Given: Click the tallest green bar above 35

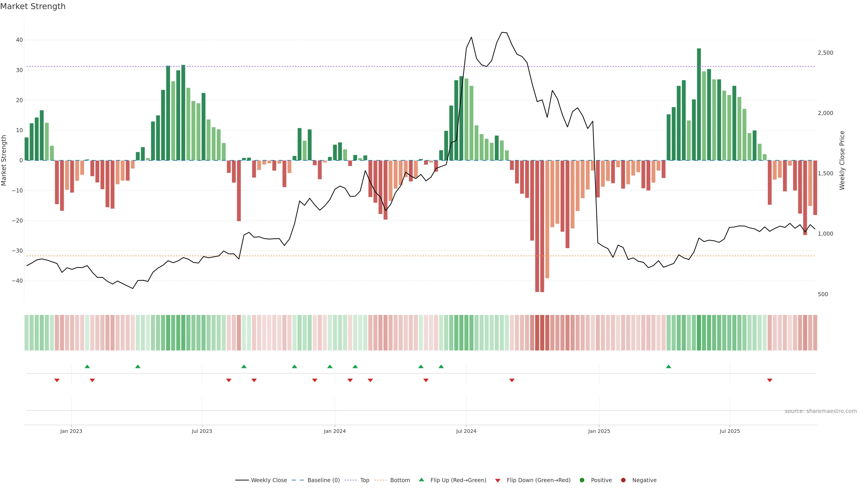Looking at the screenshot, I should (x=699, y=101).
